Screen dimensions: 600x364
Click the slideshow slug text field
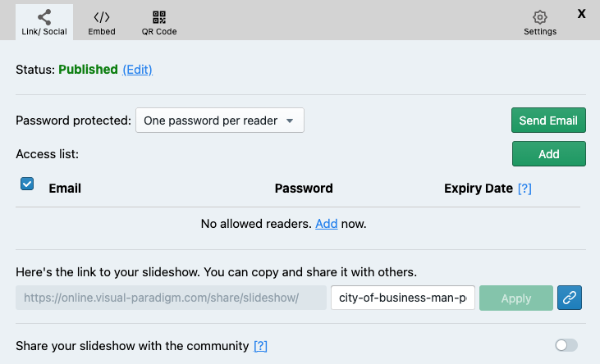point(401,298)
